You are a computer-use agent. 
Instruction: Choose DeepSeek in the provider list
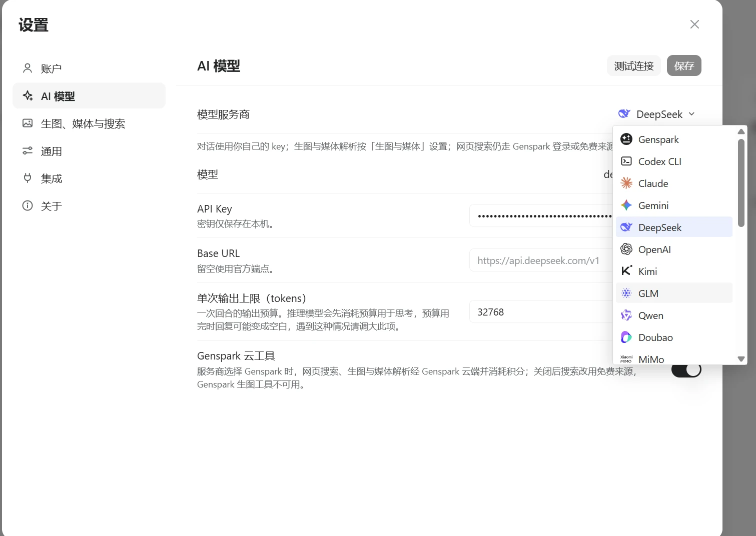674,227
